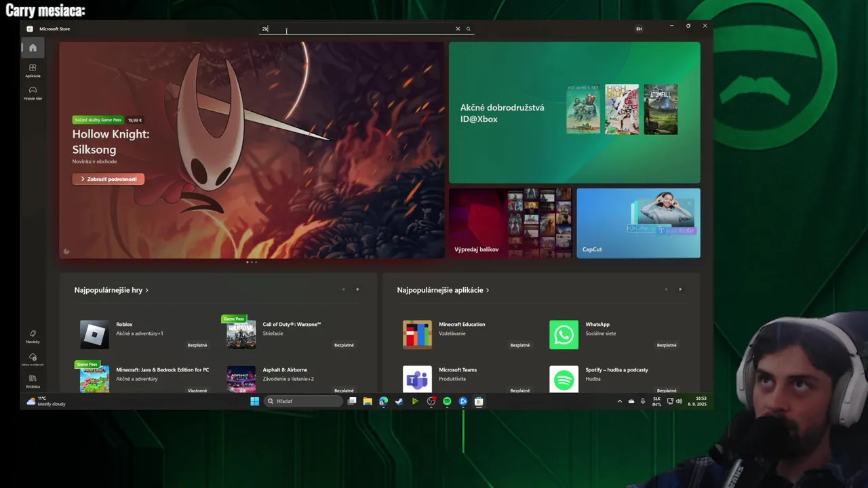Viewport: 868px width, 488px height.
Task: Open Call of Duty Warzone icon
Action: pyautogui.click(x=241, y=335)
